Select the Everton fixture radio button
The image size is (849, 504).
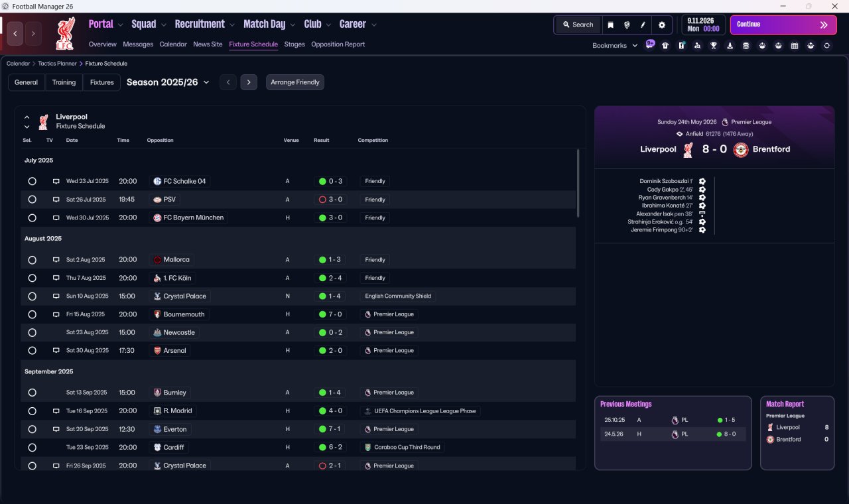pyautogui.click(x=32, y=429)
